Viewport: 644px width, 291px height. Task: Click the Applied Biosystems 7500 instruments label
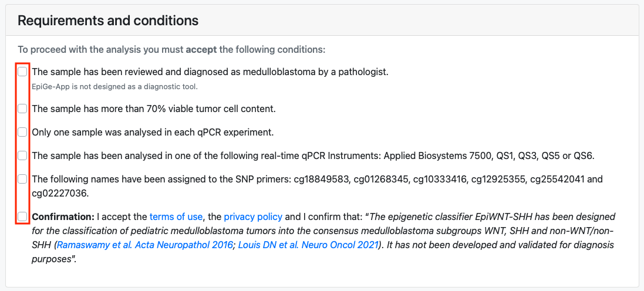(313, 155)
